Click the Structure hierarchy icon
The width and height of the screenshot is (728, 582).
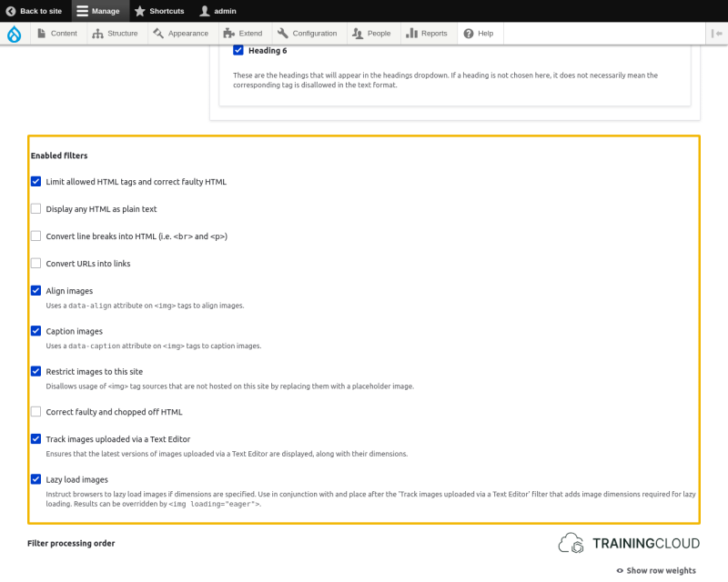pyautogui.click(x=97, y=34)
